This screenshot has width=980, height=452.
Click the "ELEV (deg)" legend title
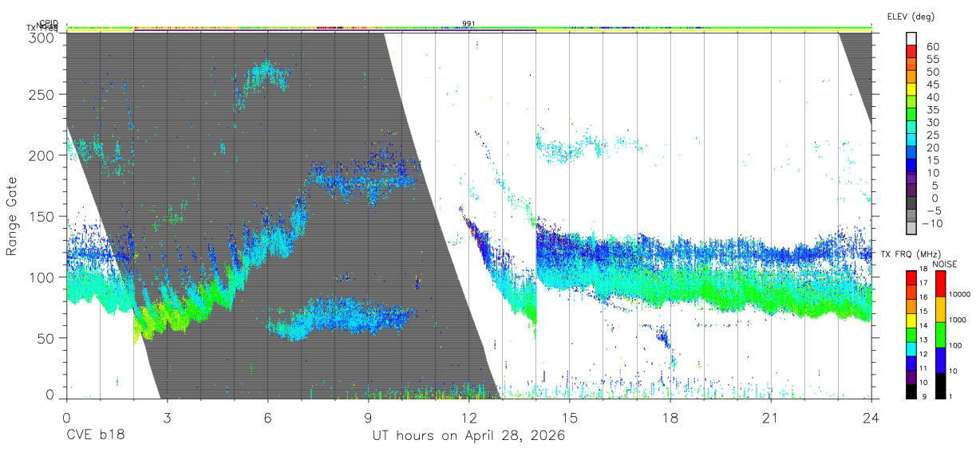point(911,17)
